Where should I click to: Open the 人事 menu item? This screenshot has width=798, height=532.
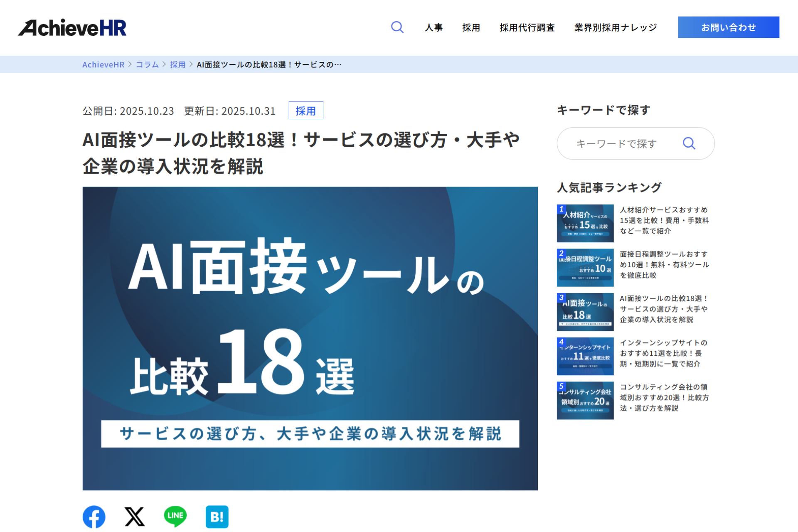[x=433, y=27]
